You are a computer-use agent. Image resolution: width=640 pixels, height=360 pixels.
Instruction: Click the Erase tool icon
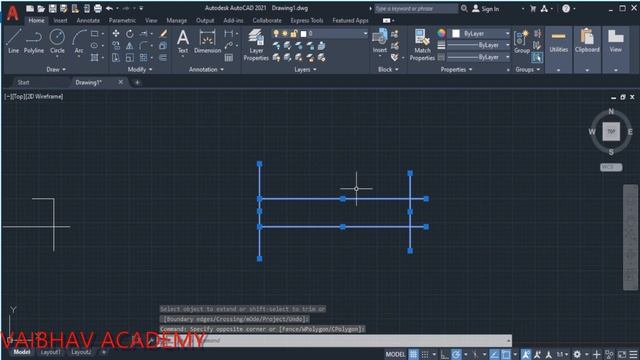point(163,34)
